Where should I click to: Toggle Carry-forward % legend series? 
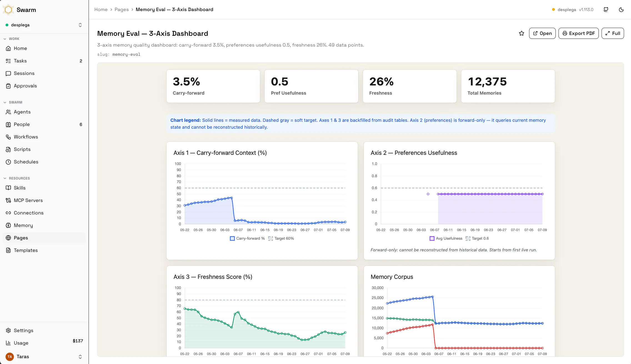247,238
